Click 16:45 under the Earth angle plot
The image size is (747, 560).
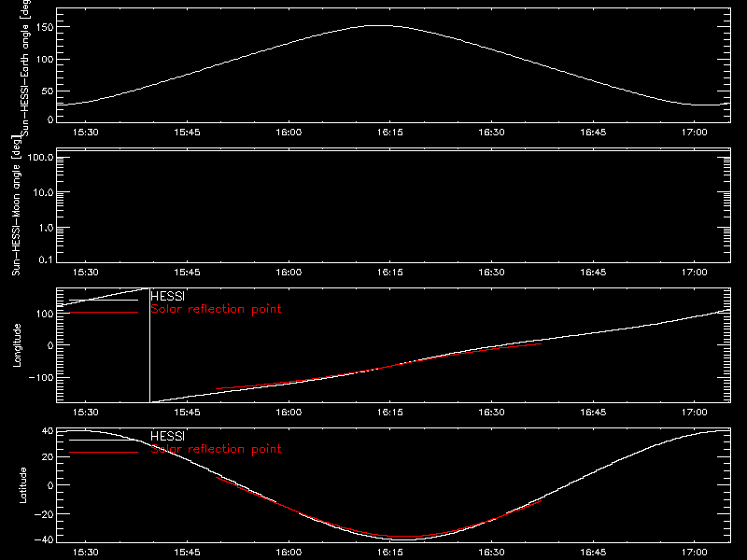(593, 132)
